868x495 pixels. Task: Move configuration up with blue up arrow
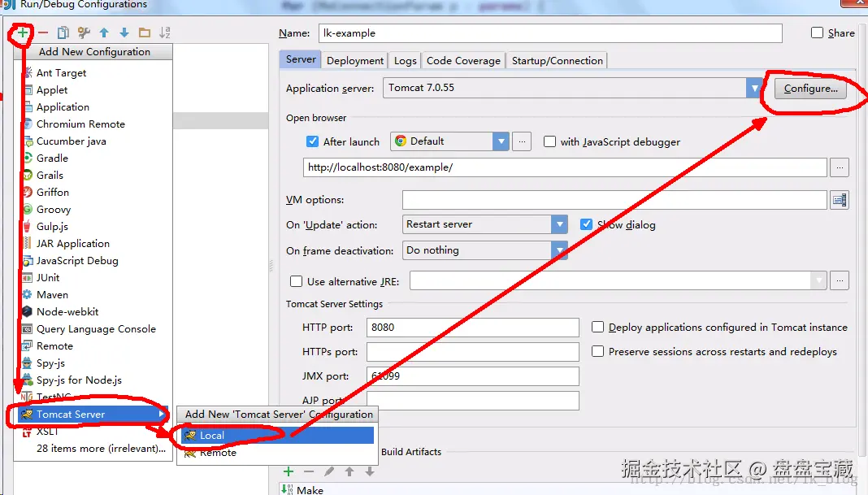104,33
